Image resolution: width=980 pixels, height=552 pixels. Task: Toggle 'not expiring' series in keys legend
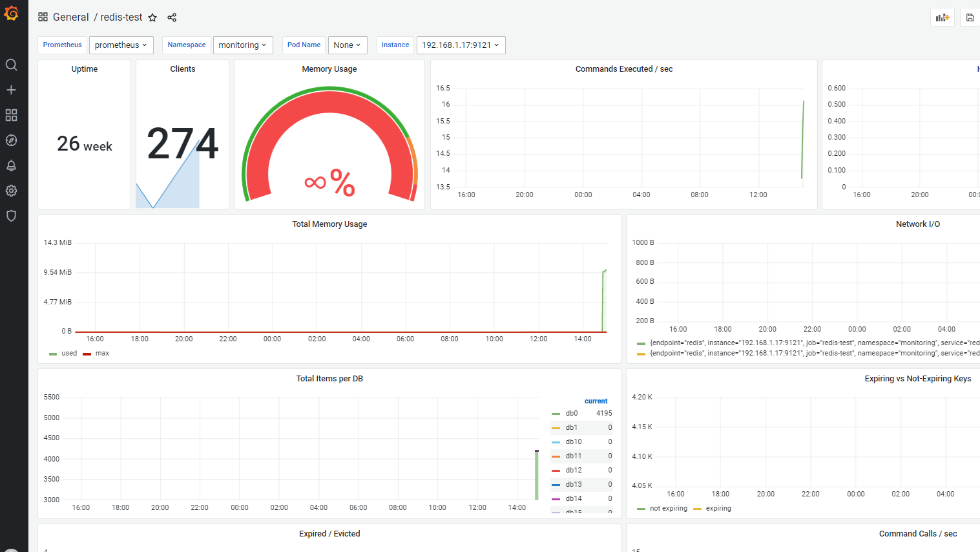[x=669, y=509]
